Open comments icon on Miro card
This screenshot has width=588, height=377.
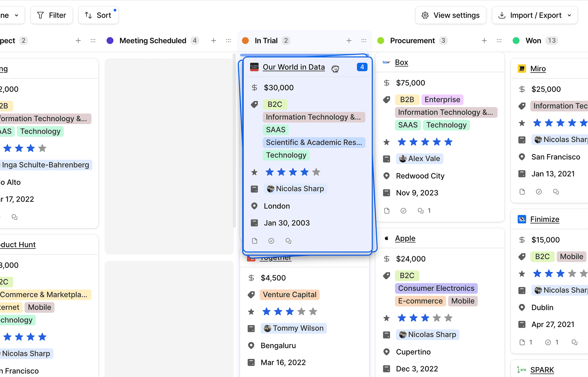[x=556, y=192]
